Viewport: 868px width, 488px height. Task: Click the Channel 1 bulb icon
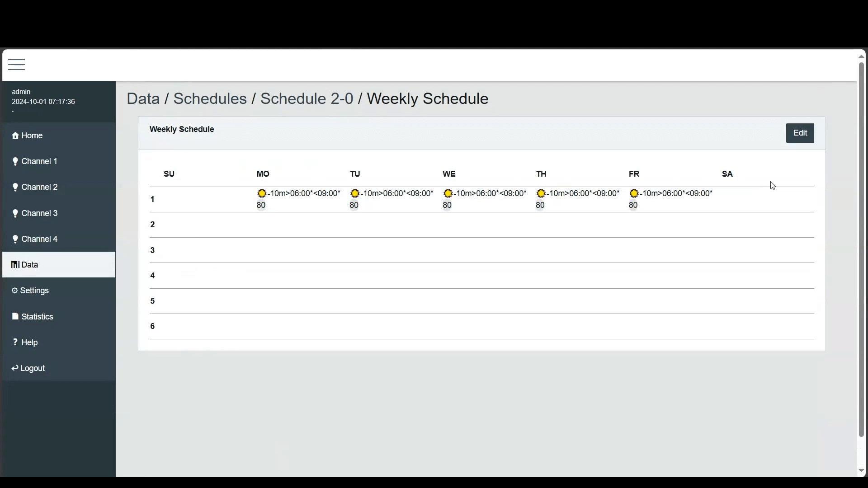(15, 162)
